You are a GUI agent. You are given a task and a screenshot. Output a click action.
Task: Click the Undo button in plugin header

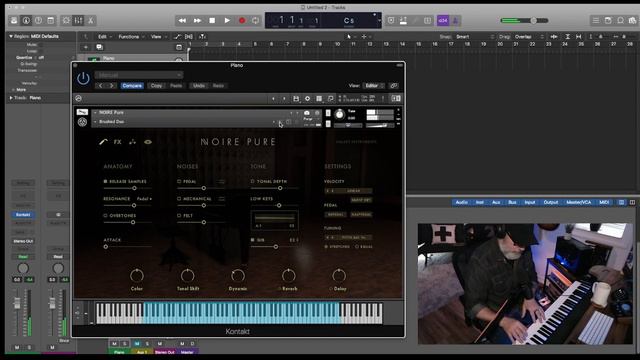click(x=199, y=86)
